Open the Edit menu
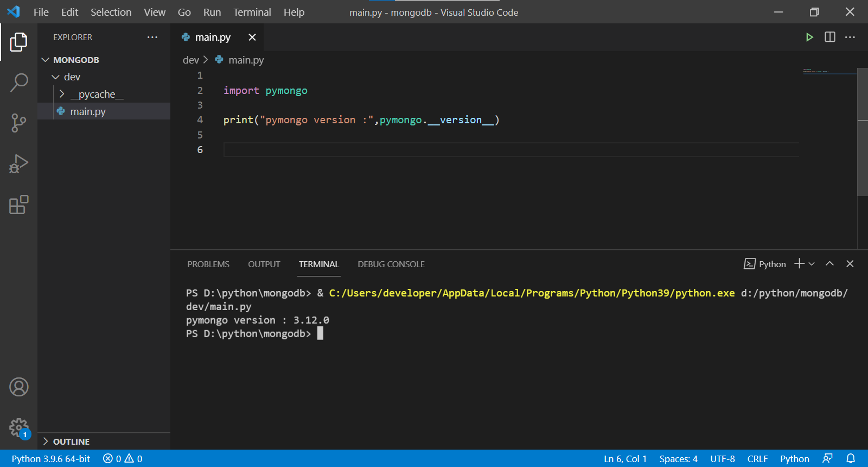The height and width of the screenshot is (467, 868). coord(69,12)
